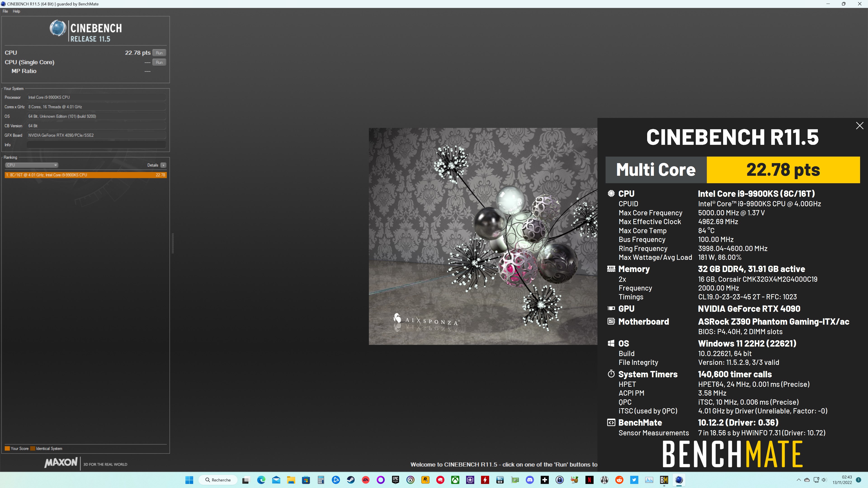This screenshot has height=488, width=868.
Task: Click the BenchMate Memory module icon
Action: point(611,269)
